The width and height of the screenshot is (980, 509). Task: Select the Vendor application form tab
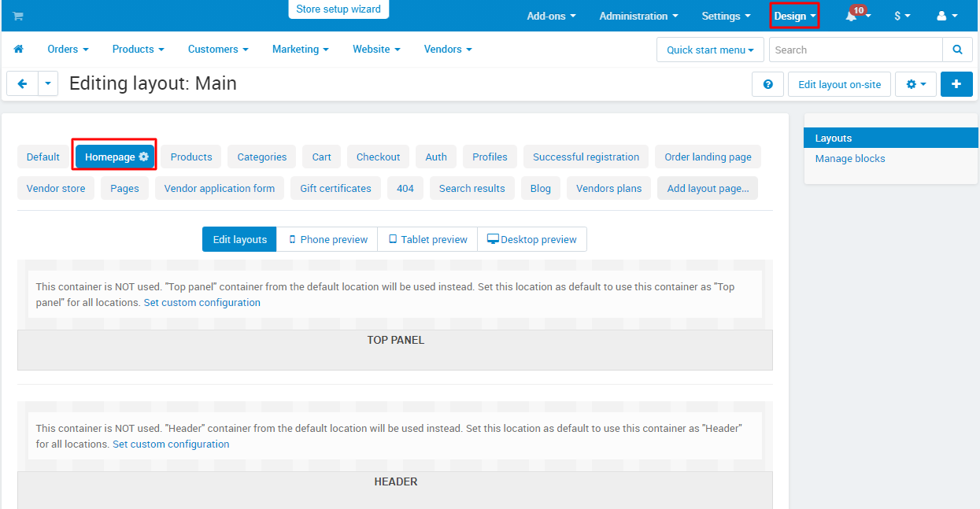[x=220, y=188]
